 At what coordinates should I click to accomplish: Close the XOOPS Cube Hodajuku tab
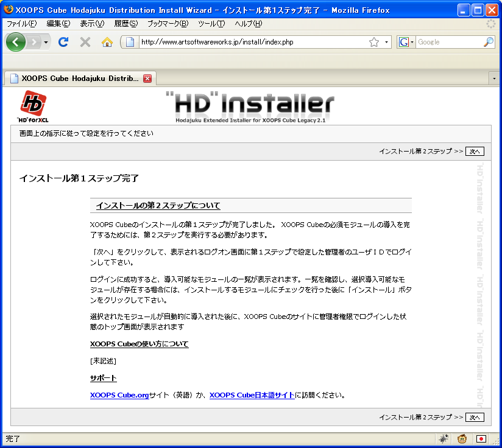[147, 79]
